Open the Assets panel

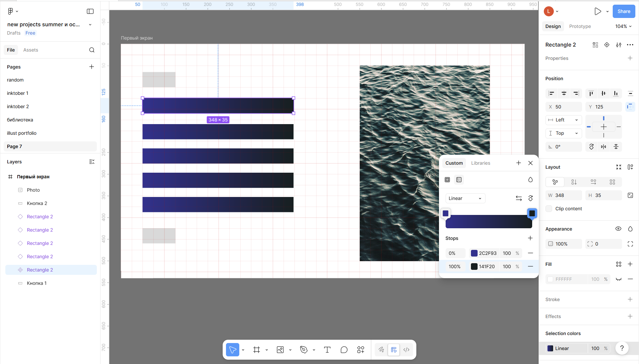click(31, 50)
